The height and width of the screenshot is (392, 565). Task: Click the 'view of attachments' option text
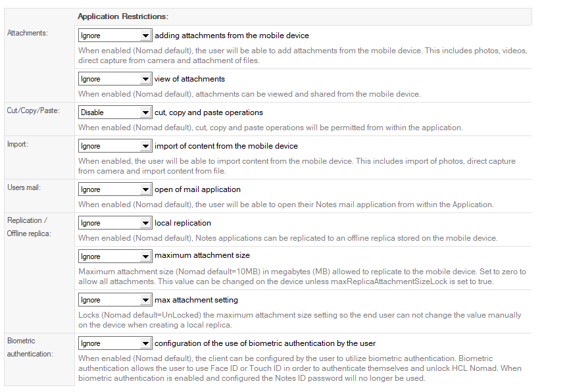(189, 79)
